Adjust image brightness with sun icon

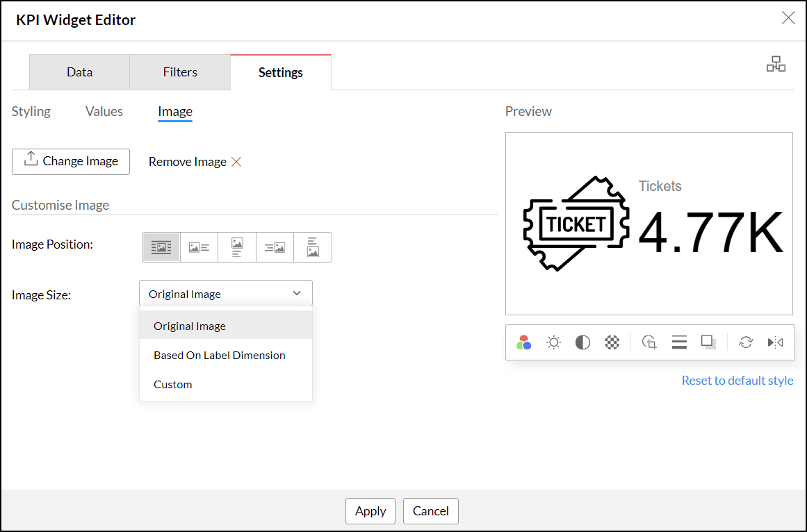pyautogui.click(x=553, y=342)
